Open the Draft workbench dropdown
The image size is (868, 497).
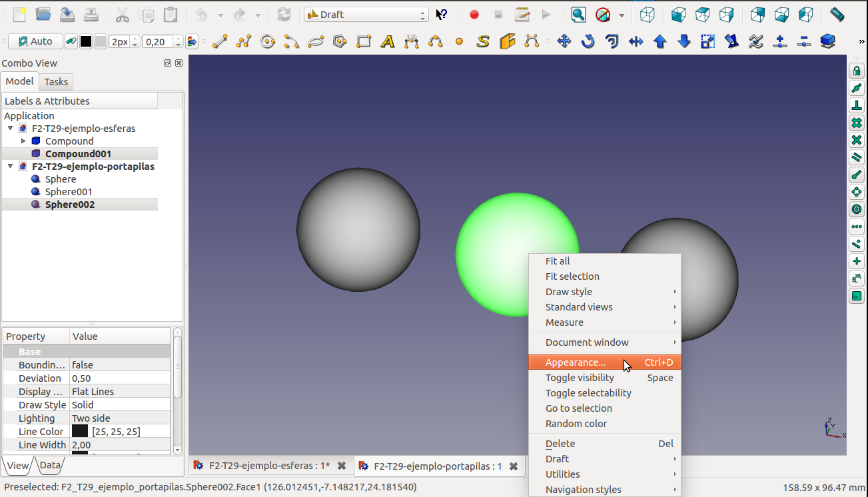click(366, 15)
